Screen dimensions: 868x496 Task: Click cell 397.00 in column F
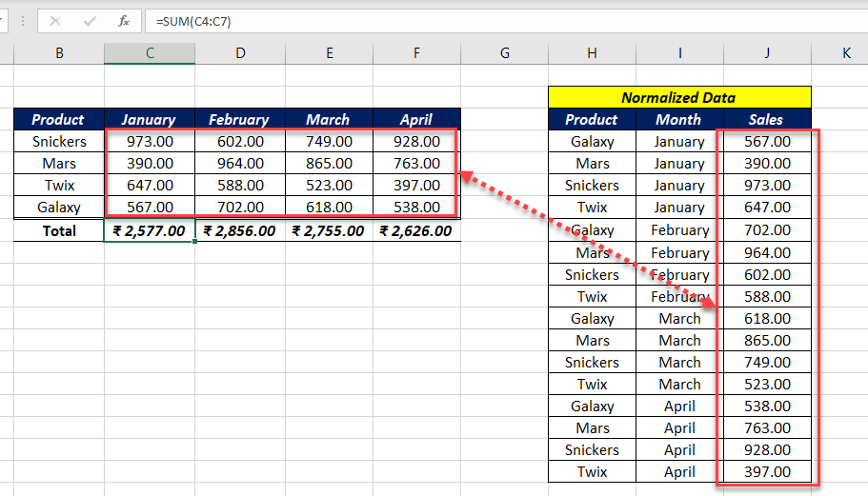[x=416, y=186]
